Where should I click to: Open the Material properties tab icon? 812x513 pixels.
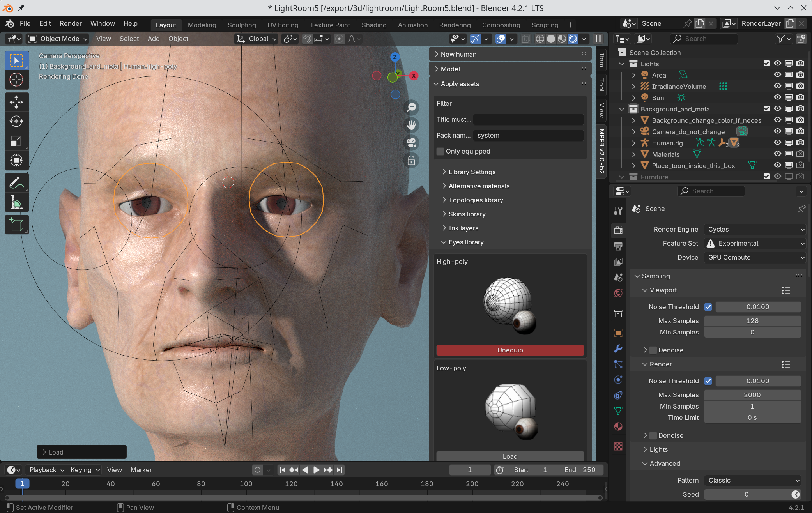point(618,426)
